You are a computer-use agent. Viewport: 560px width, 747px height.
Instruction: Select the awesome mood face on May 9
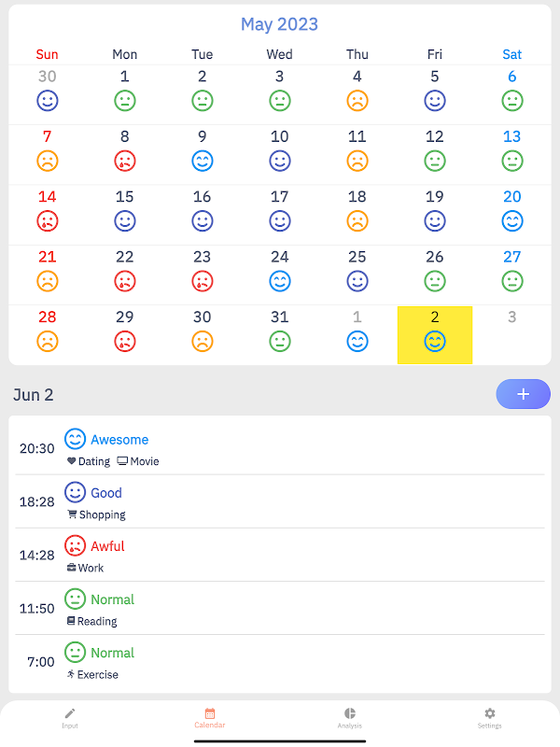pyautogui.click(x=203, y=161)
